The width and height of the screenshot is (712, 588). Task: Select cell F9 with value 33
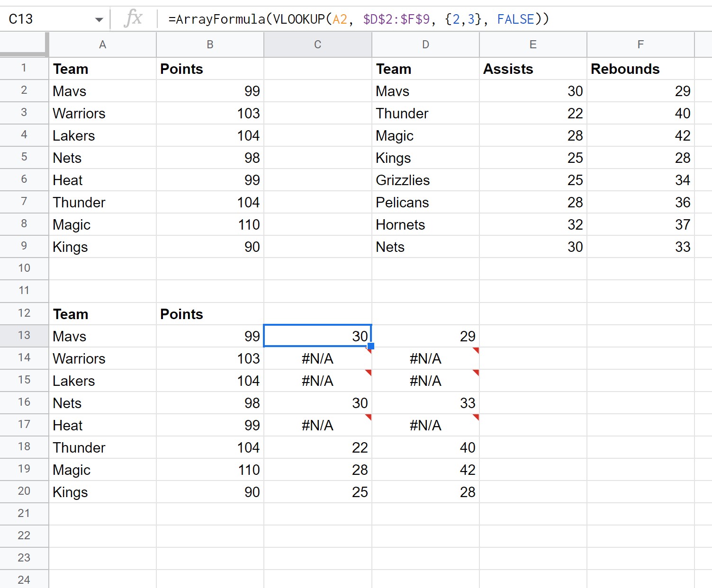click(640, 247)
